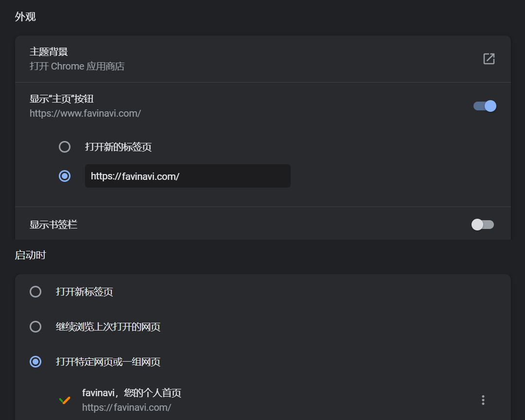Image resolution: width=525 pixels, height=420 pixels.
Task: Click the favinavi,您的个人首页 page title
Action: 132,393
